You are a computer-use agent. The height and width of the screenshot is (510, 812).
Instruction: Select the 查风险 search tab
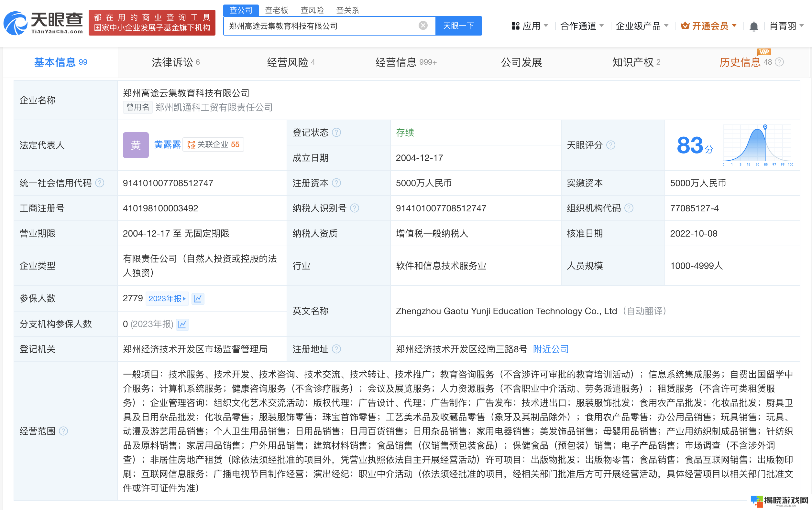[312, 10]
